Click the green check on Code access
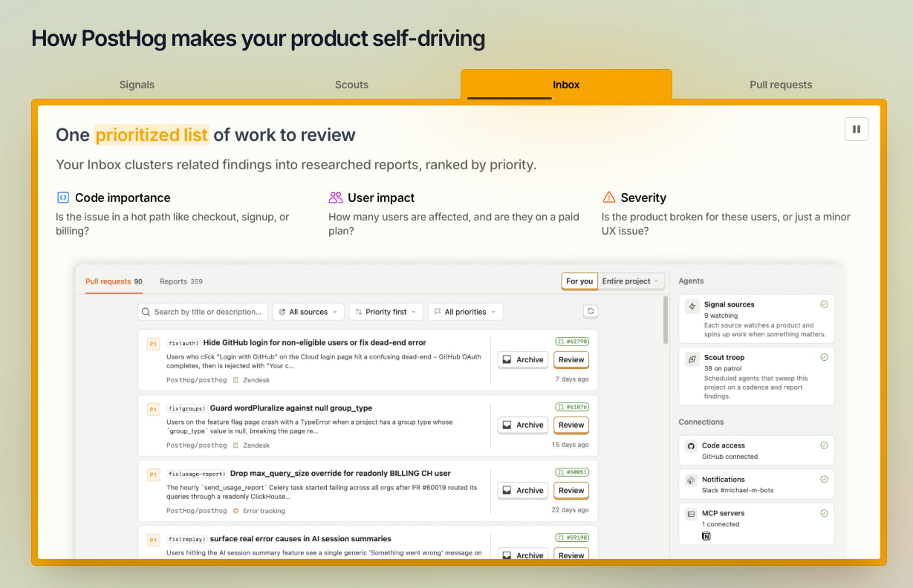The image size is (913, 588). (824, 445)
